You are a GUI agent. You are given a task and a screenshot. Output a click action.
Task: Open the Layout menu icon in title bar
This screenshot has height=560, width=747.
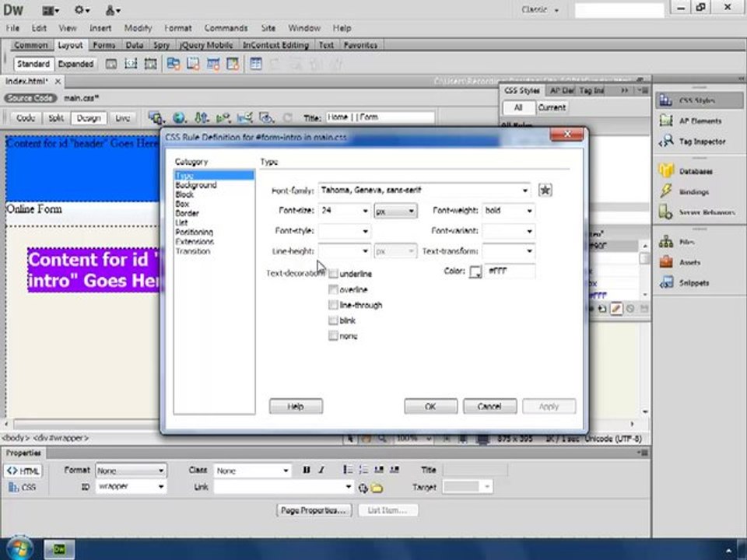(51, 10)
